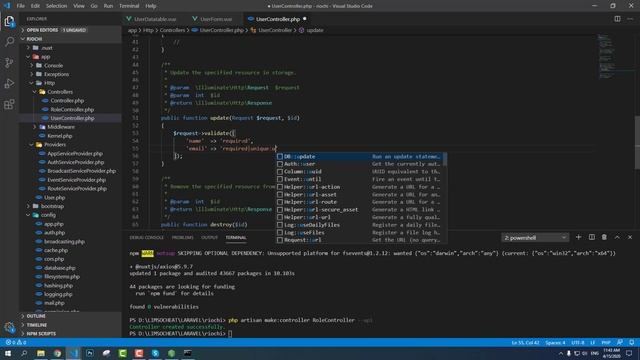This screenshot has width=640, height=360.
Task: Open the File menu
Action: 21,6
